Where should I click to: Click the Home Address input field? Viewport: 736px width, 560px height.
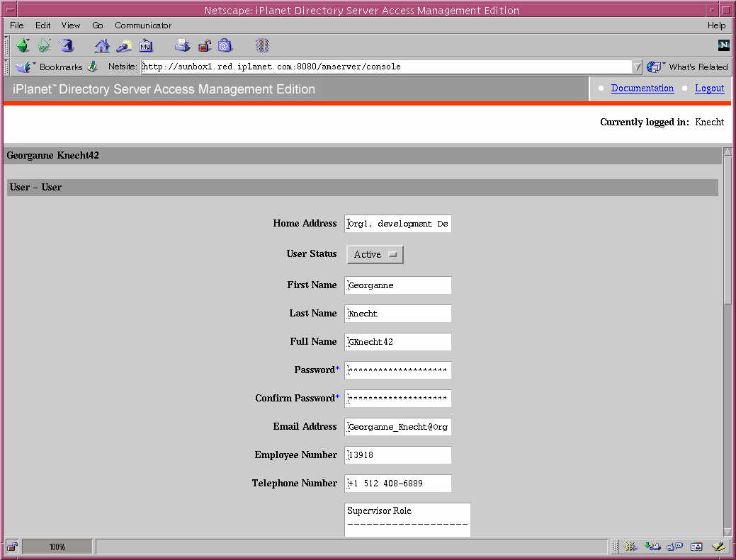pos(398,224)
